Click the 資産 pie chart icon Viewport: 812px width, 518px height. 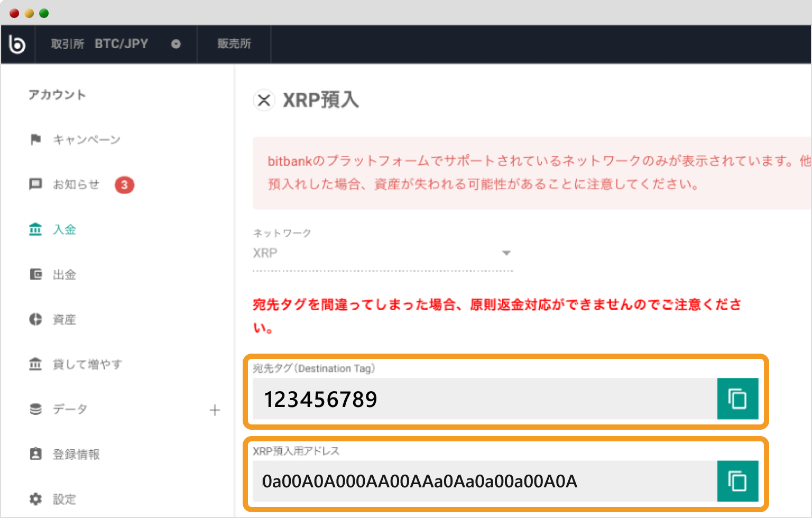(35, 319)
